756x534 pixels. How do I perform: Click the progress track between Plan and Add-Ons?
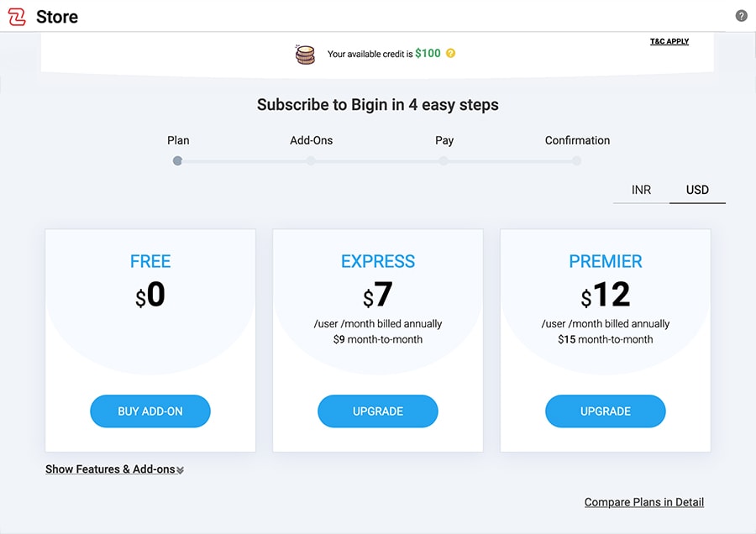[x=244, y=160]
